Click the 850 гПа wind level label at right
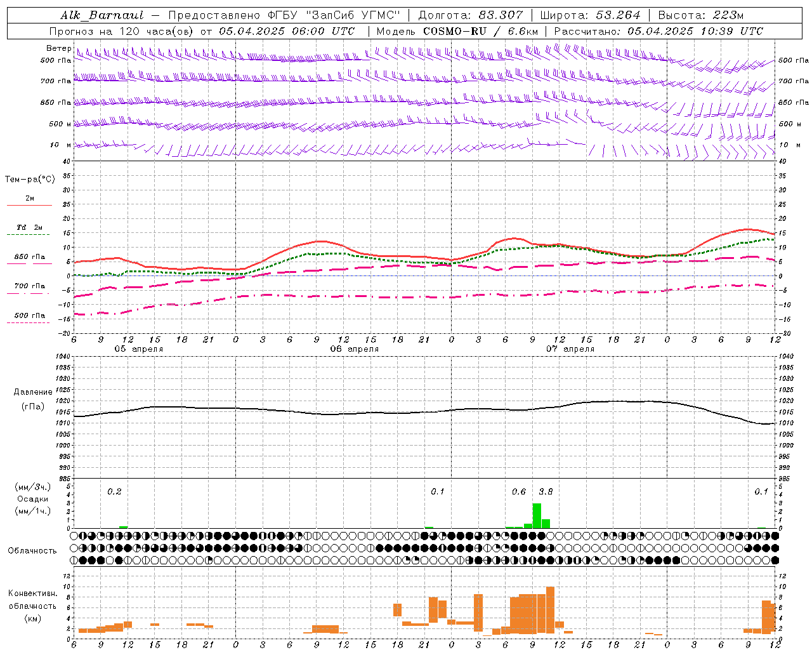Viewport: 812px width, 650px height. [794, 102]
